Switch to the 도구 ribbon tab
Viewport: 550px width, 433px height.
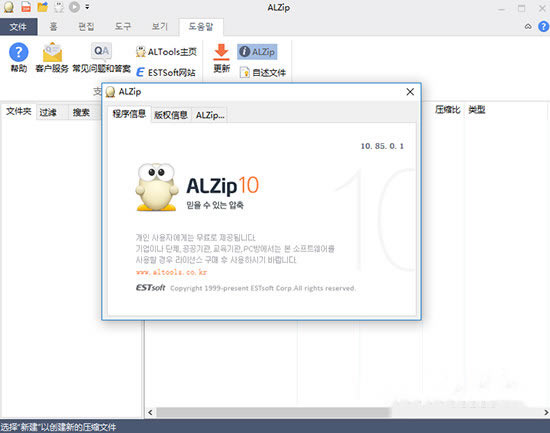tap(123, 27)
